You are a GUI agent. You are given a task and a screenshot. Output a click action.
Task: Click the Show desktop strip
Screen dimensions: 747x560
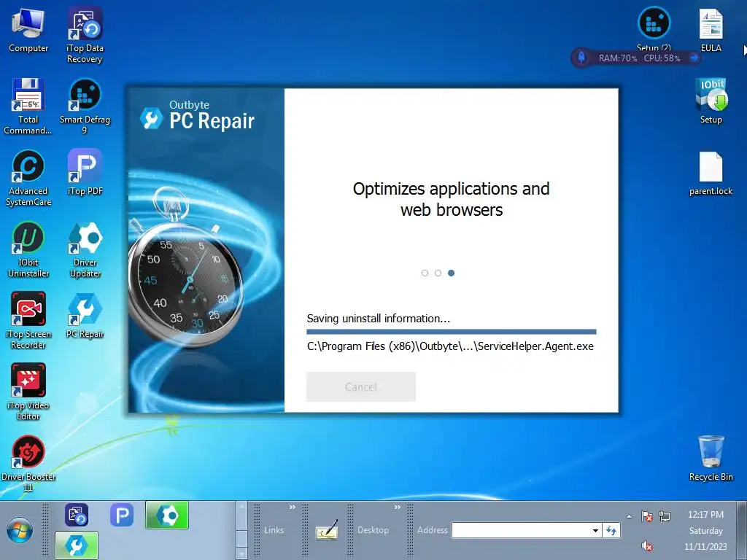[x=741, y=531]
